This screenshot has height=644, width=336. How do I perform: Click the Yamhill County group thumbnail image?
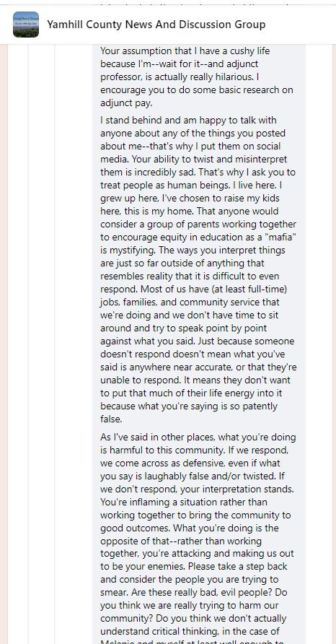coord(26,25)
